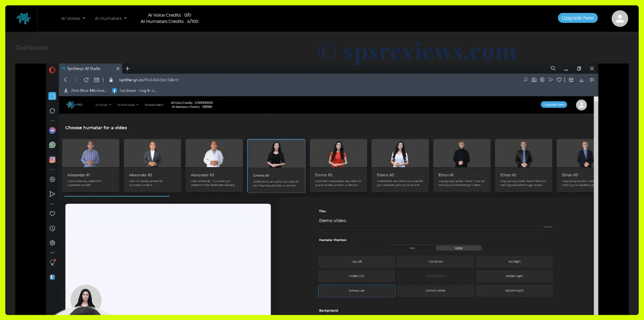The height and width of the screenshot is (320, 644).
Task: Open Messenger in the Opera sidebar
Action: tap(52, 131)
